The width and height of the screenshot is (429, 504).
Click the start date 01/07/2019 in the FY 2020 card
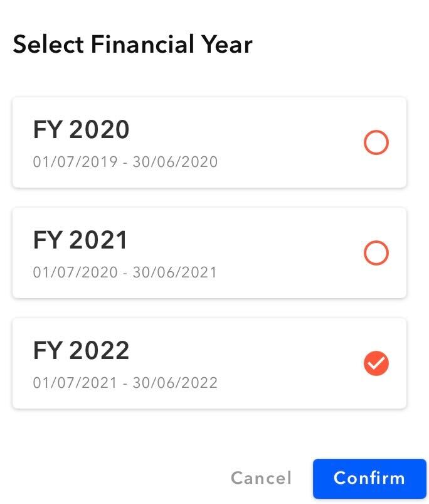[x=75, y=162]
